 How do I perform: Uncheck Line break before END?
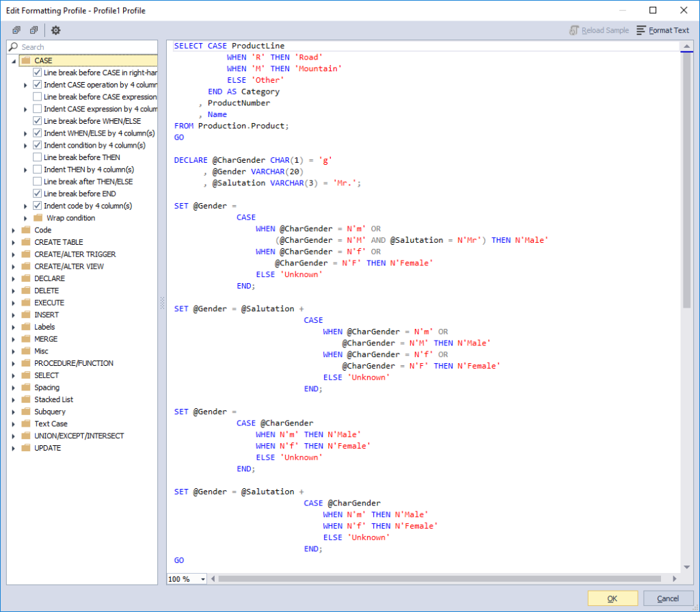(38, 194)
